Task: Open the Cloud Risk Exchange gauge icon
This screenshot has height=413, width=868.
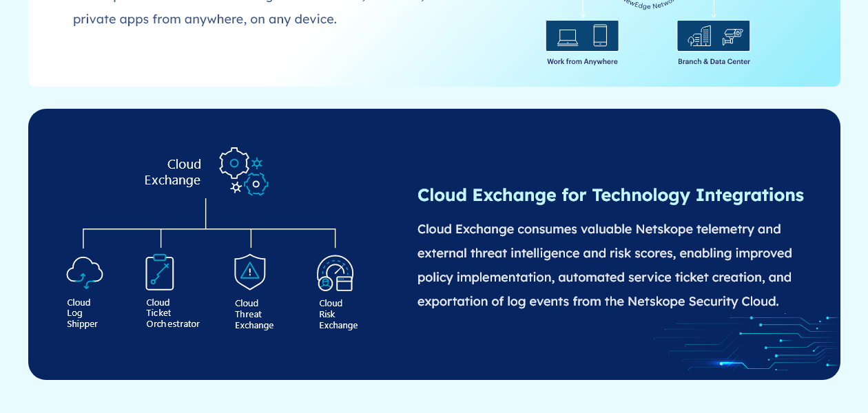Action: click(335, 273)
